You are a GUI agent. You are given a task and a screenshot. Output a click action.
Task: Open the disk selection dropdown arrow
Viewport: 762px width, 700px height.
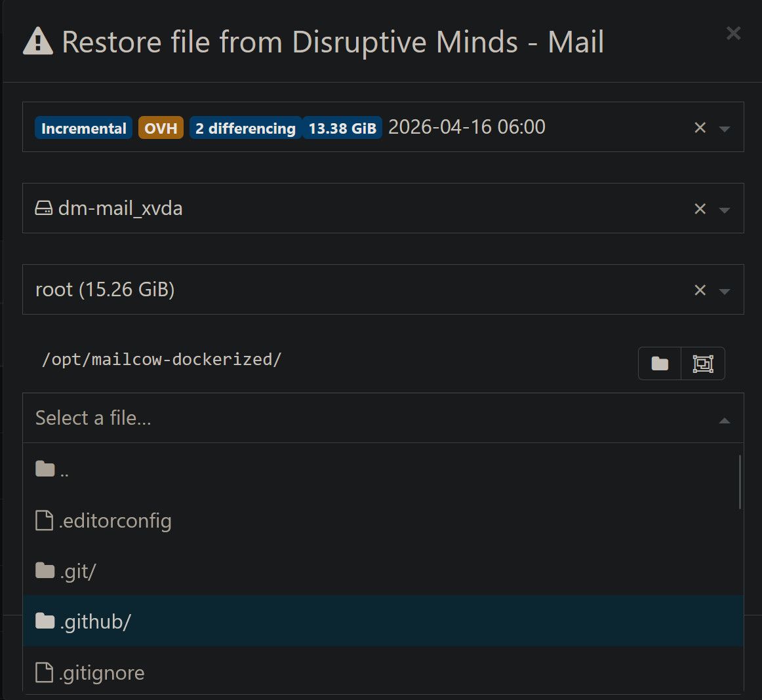tap(725, 210)
